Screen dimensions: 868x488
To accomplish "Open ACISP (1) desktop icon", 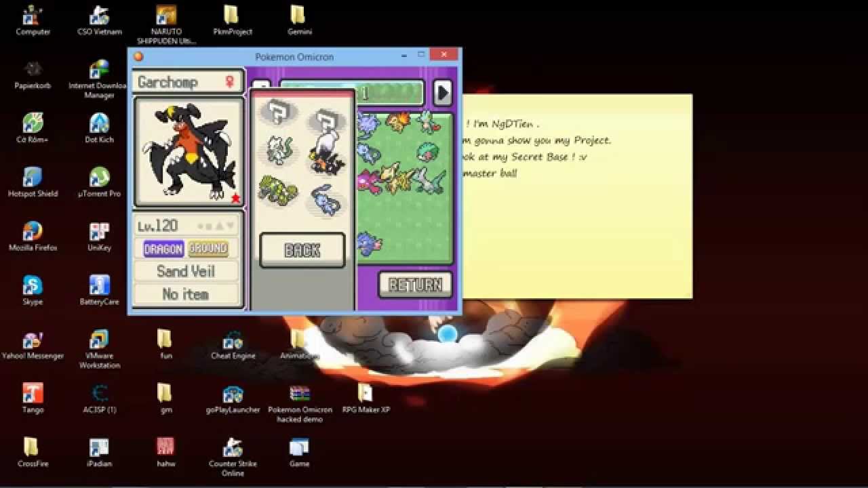I will coord(99,399).
